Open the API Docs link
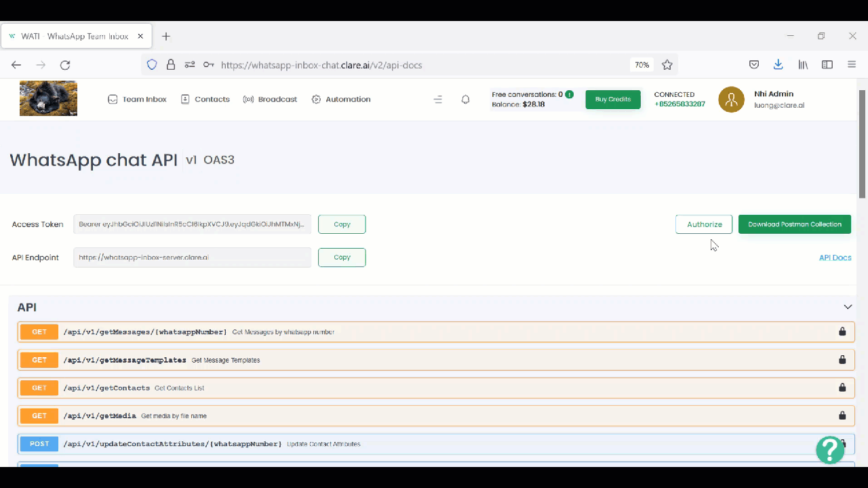Image resolution: width=868 pixels, height=488 pixels. click(x=835, y=258)
